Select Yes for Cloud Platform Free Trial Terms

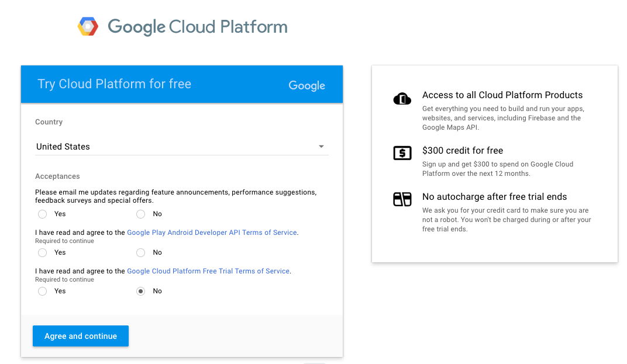pyautogui.click(x=42, y=291)
